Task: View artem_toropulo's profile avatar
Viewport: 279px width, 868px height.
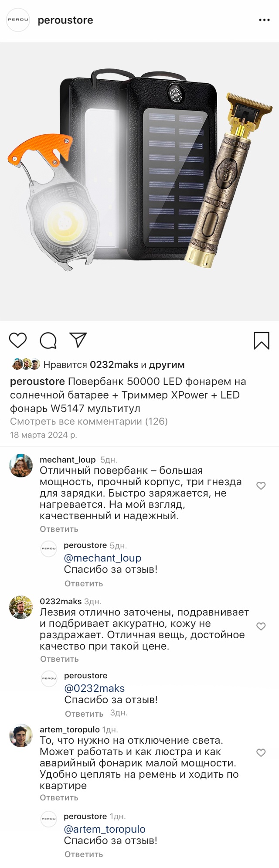Action: tap(21, 735)
